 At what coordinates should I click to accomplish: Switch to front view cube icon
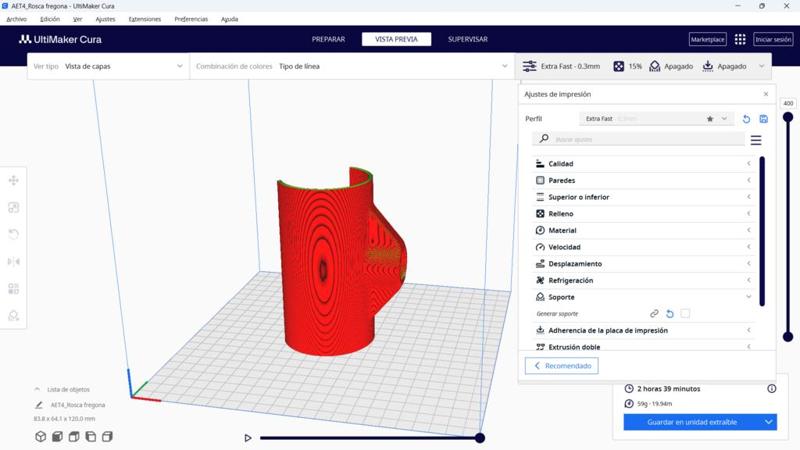point(57,436)
